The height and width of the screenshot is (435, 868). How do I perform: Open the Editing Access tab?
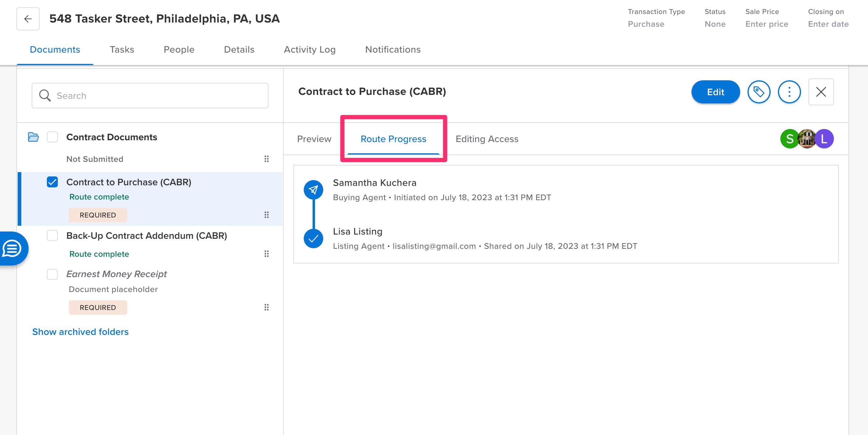coord(487,139)
